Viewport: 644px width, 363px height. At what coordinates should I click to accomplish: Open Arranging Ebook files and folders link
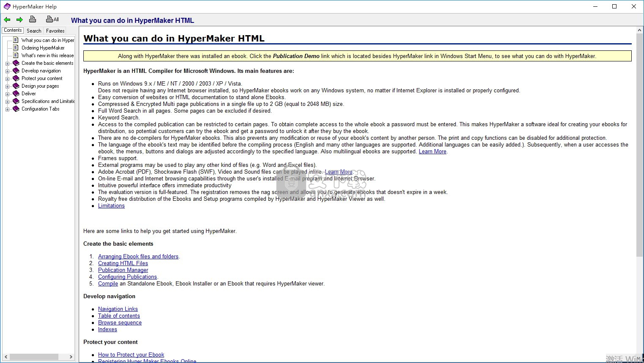(138, 257)
